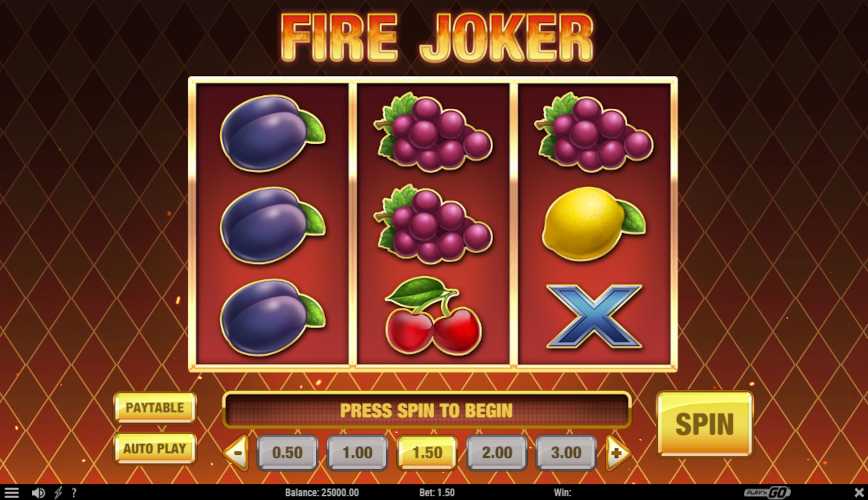This screenshot has width=868, height=500.
Task: Choose the 3.00 bet amount
Action: coord(566,452)
